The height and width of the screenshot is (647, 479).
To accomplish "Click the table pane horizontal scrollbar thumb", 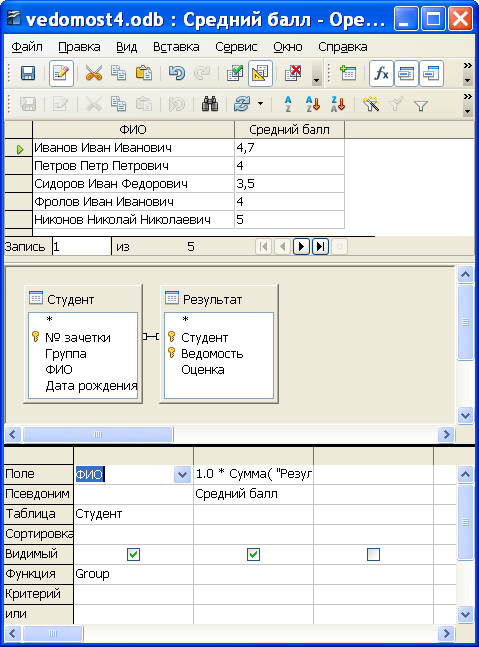I will tap(98, 434).
